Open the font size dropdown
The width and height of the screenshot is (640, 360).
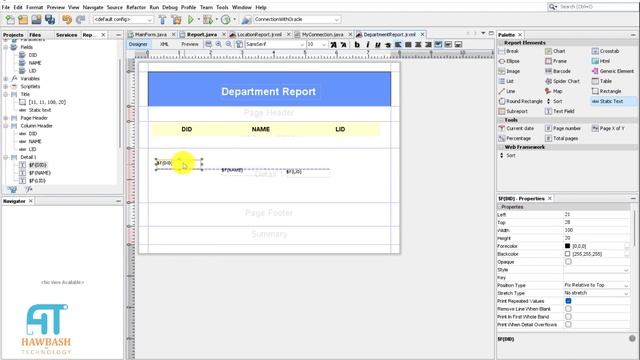316,44
